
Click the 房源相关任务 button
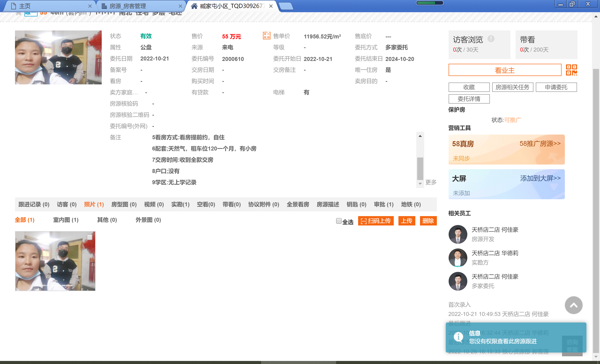513,87
